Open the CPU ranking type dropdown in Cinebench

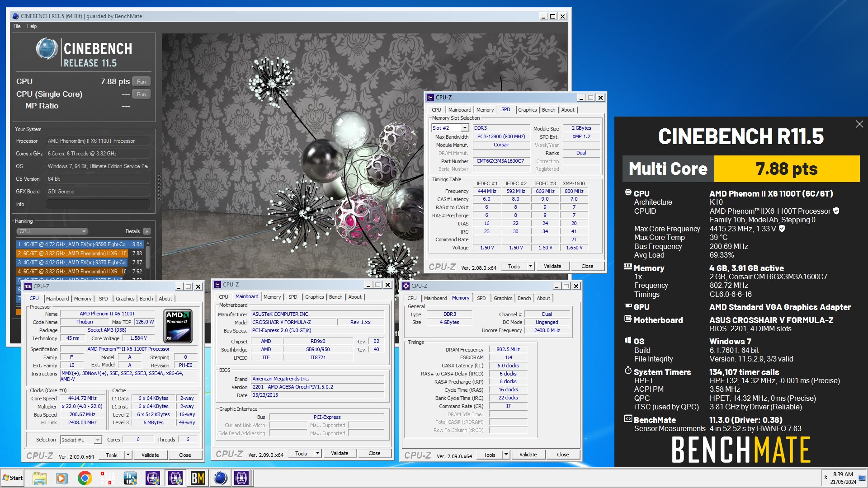coord(52,231)
